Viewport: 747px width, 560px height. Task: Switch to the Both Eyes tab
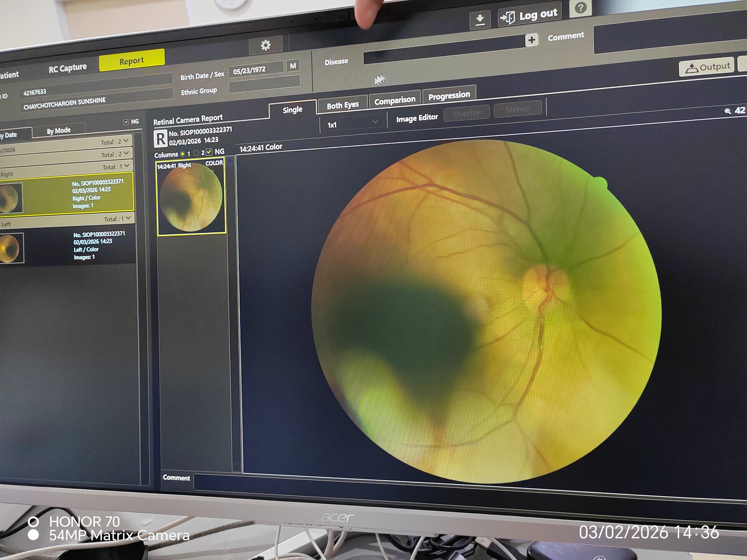(x=342, y=105)
